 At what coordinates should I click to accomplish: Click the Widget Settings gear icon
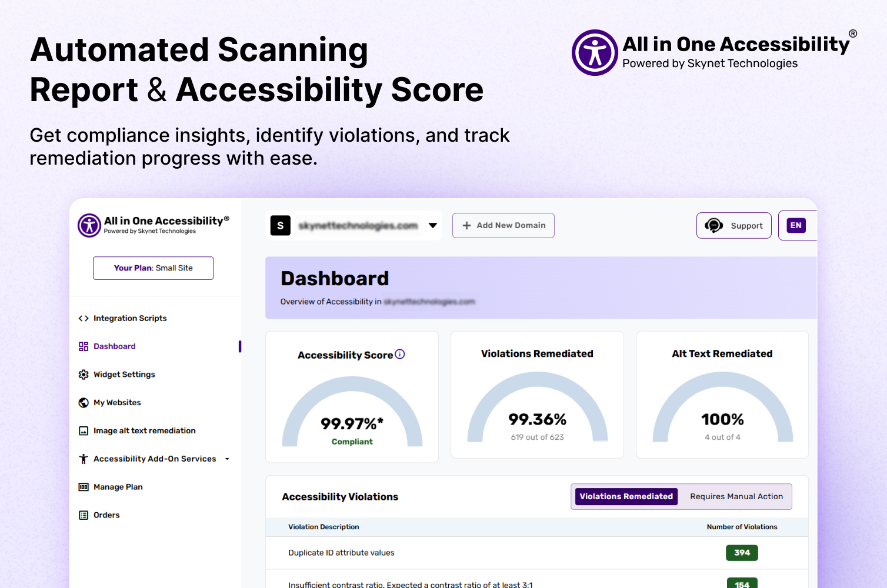coord(84,375)
